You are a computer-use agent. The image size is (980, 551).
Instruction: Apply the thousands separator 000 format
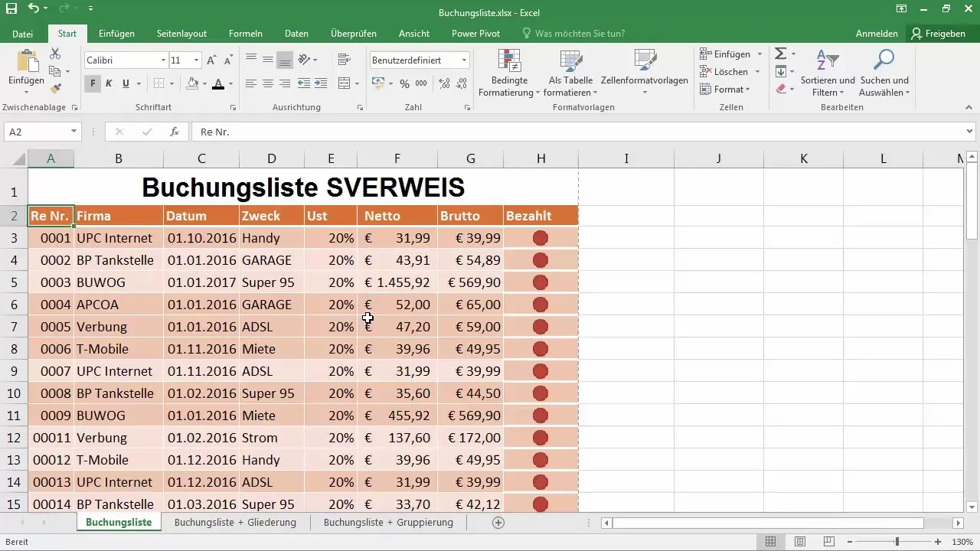pos(421,83)
